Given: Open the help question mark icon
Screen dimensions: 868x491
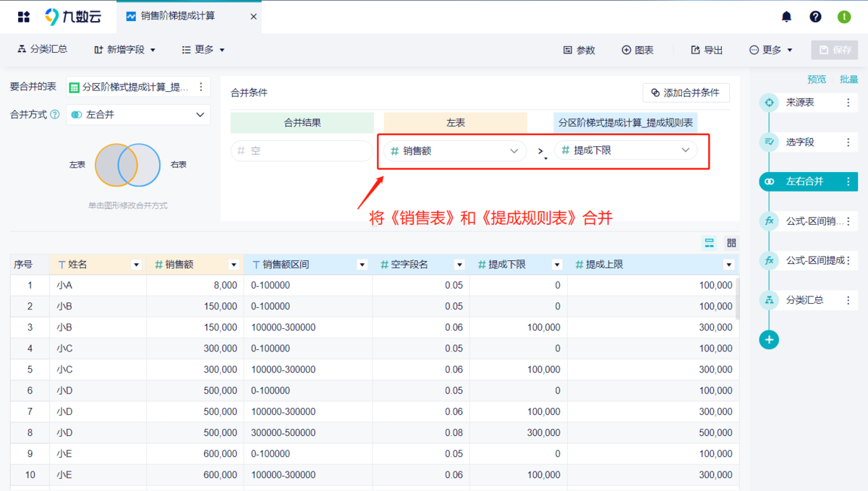Looking at the screenshot, I should 815,17.
